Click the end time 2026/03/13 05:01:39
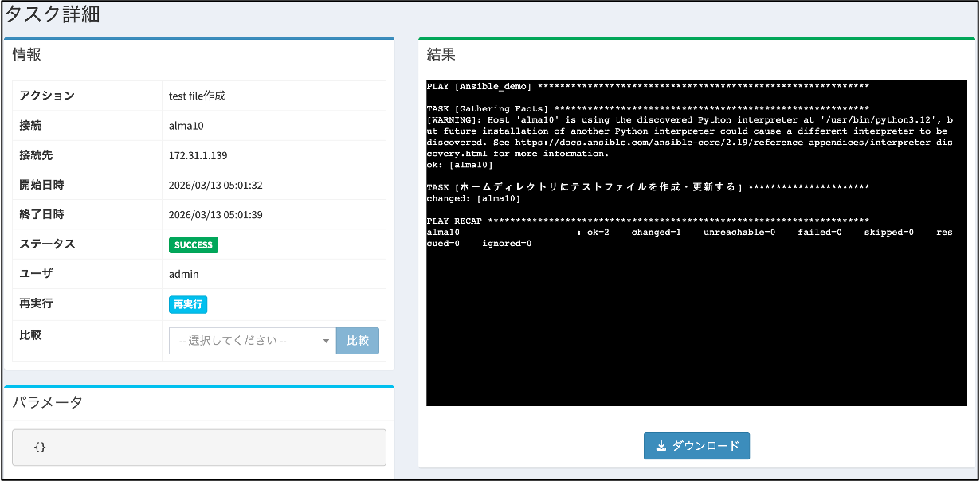This screenshot has width=980, height=481. [x=215, y=215]
